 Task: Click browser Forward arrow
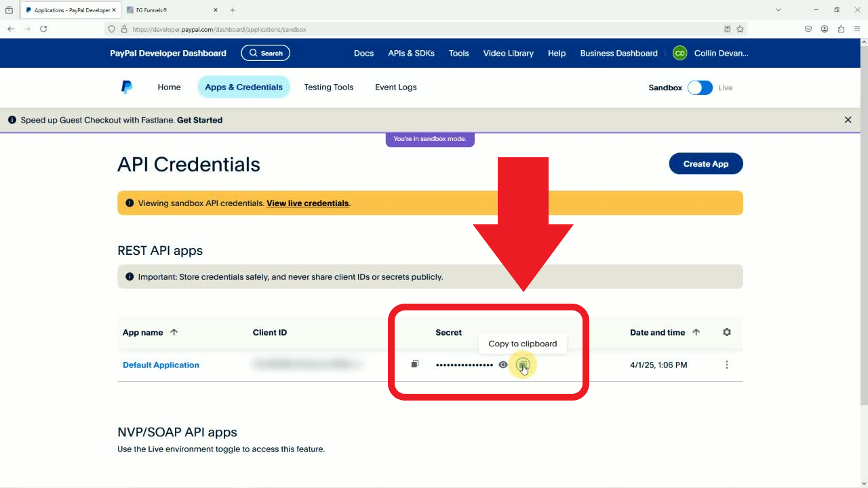[x=27, y=29]
